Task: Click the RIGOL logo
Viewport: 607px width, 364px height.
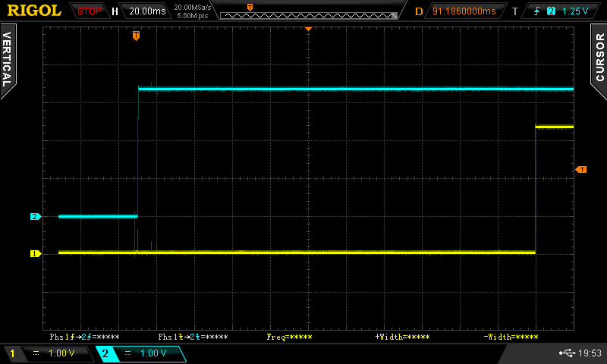Action: point(33,11)
